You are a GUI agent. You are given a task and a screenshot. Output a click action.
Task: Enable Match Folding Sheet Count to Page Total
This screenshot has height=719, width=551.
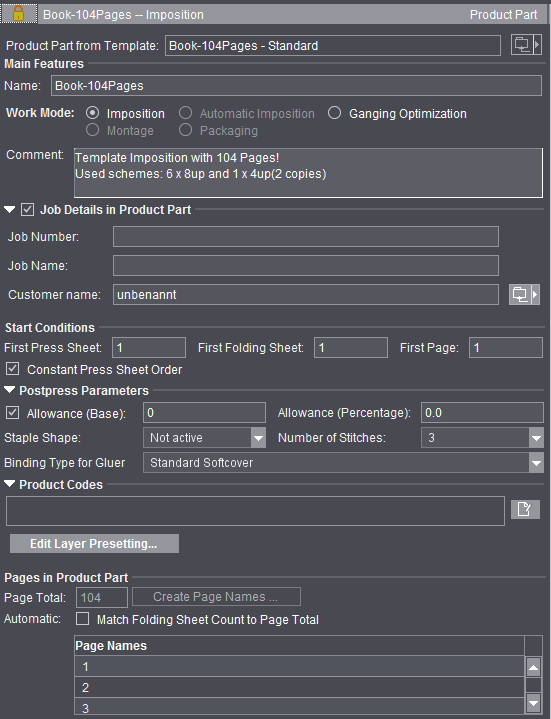tap(83, 619)
